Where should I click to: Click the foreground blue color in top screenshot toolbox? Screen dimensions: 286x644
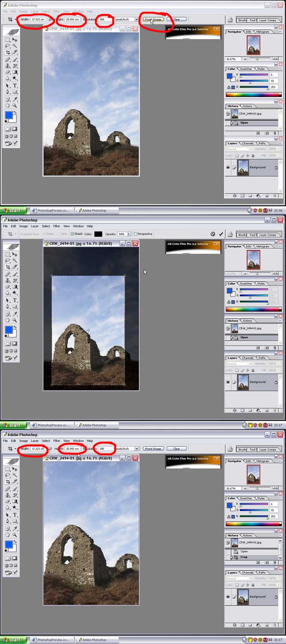click(9, 115)
